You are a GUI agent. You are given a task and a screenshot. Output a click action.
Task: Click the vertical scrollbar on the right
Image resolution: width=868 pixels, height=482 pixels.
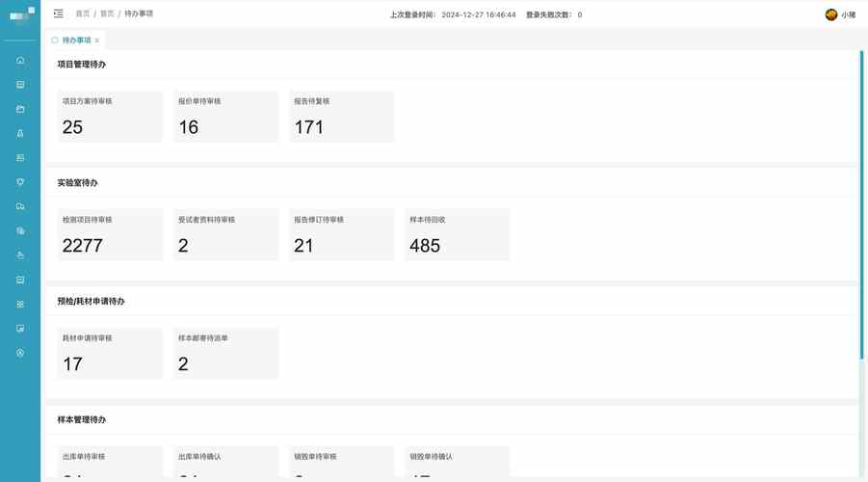click(x=861, y=205)
